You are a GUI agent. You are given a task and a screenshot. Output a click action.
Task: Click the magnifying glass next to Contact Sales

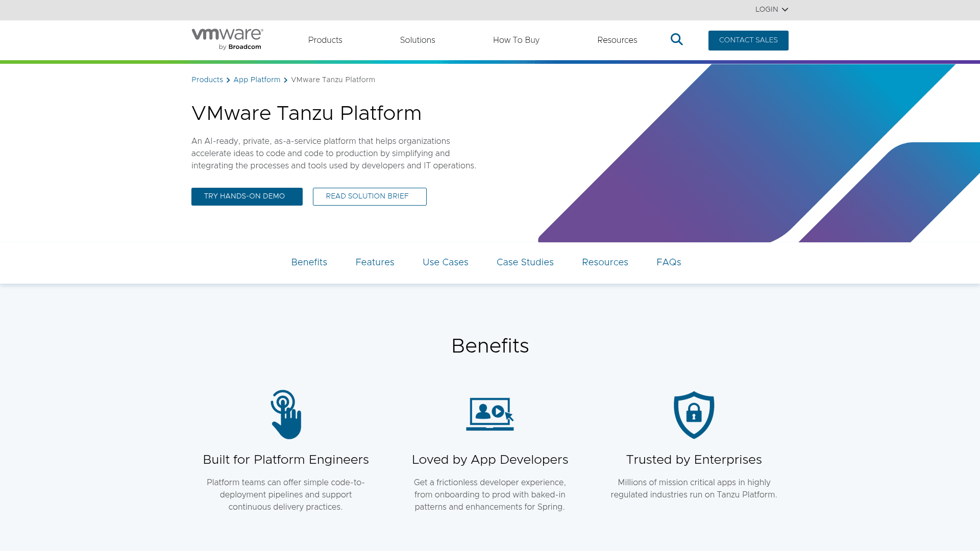(676, 39)
